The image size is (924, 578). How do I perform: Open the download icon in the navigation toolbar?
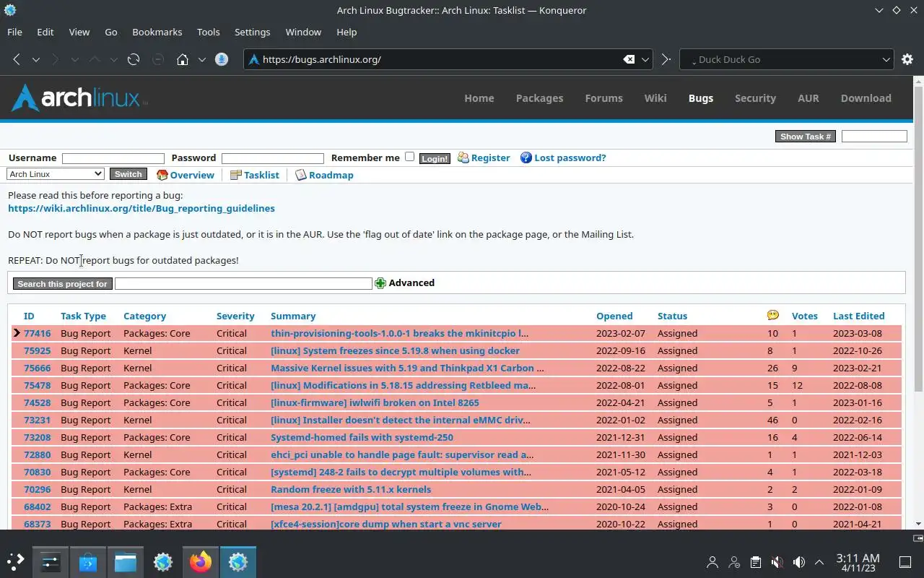(222, 59)
